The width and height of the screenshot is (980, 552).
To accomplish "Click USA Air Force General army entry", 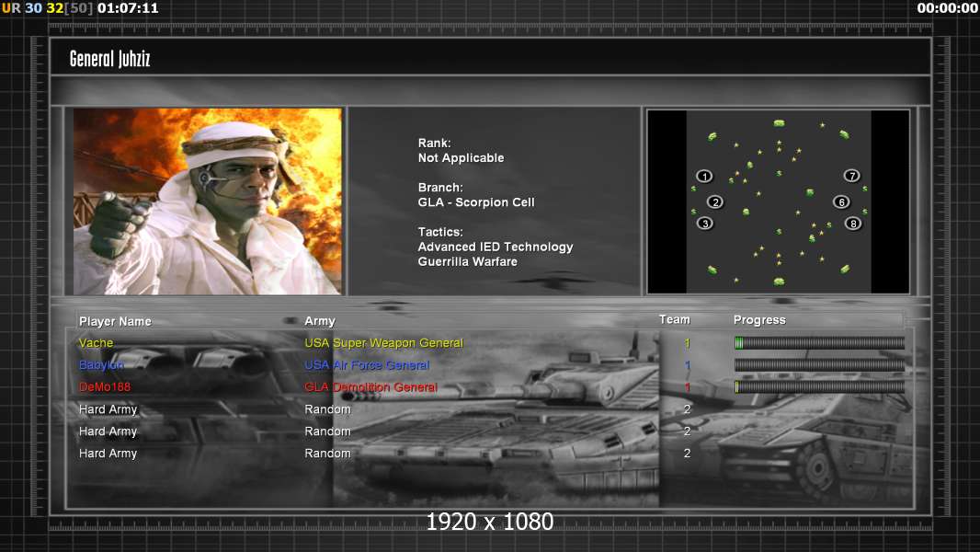I will [x=367, y=365].
